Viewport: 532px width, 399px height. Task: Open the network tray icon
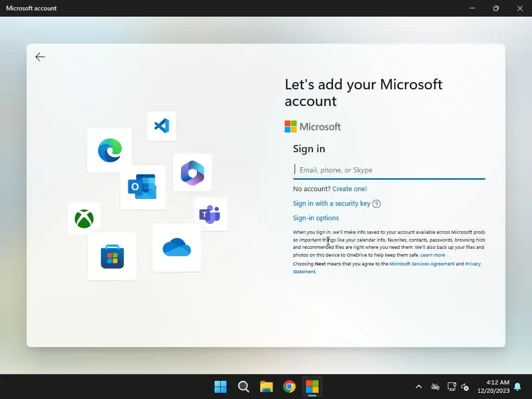click(x=451, y=387)
